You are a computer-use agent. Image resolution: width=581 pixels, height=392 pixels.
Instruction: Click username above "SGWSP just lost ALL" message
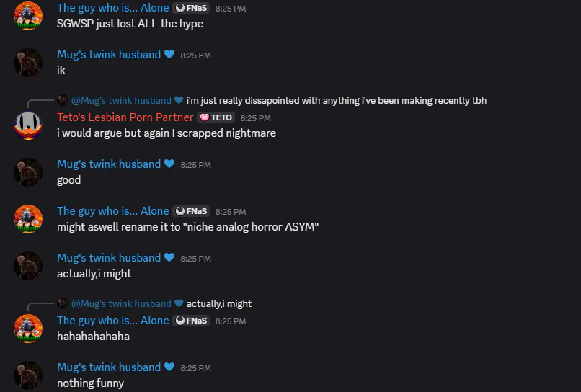pos(112,9)
